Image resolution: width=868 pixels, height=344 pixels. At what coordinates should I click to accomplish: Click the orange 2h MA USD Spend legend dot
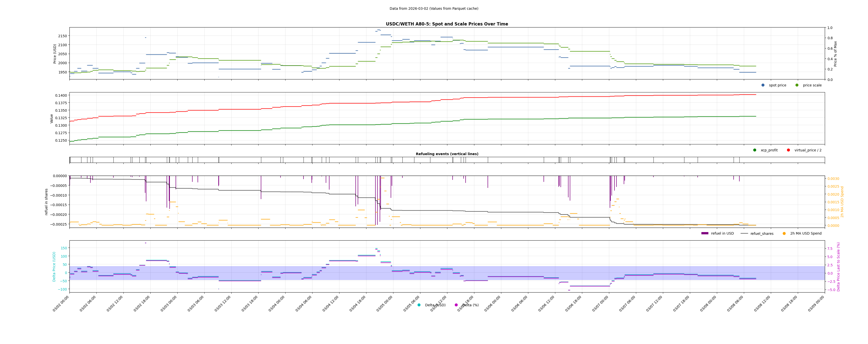coord(784,234)
